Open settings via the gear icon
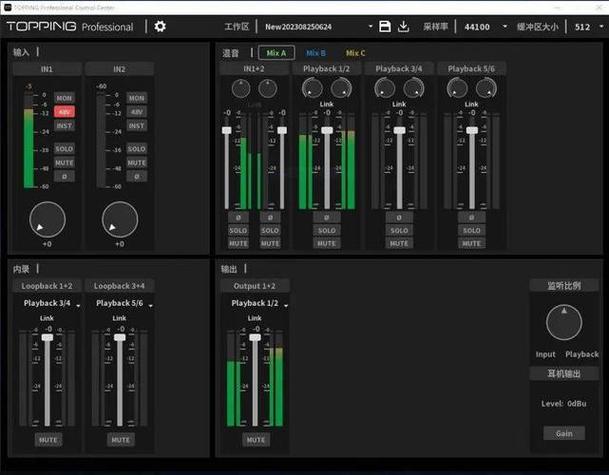Viewport: 609px width, 475px height. [160, 27]
